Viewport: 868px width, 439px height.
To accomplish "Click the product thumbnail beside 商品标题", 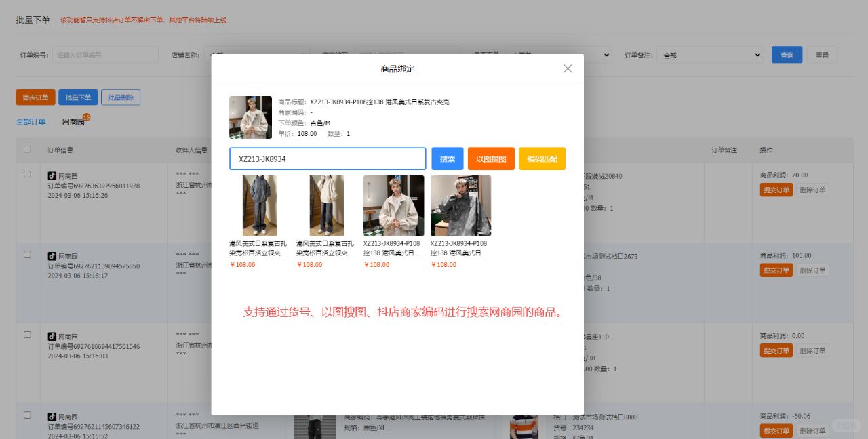I will 250,118.
